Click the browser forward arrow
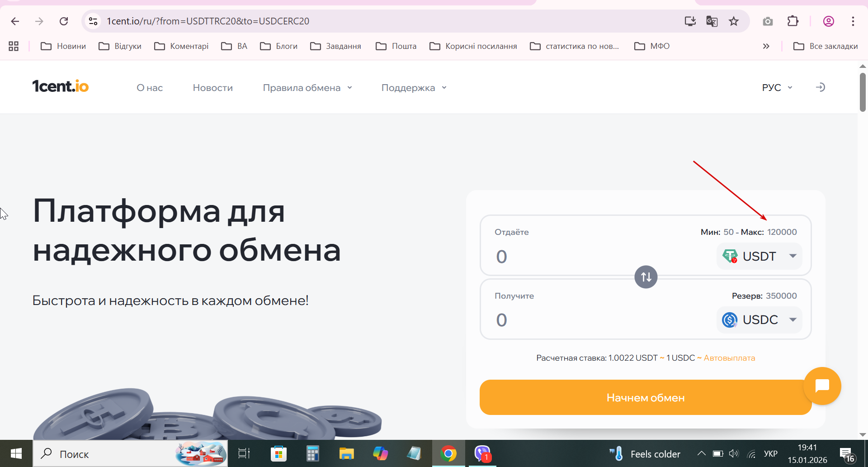The width and height of the screenshot is (868, 467). point(39,21)
